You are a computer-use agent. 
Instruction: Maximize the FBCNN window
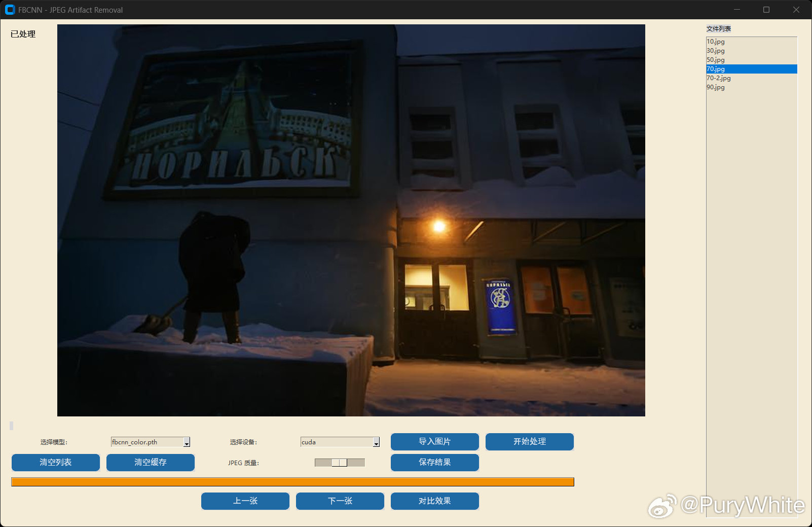[766, 10]
